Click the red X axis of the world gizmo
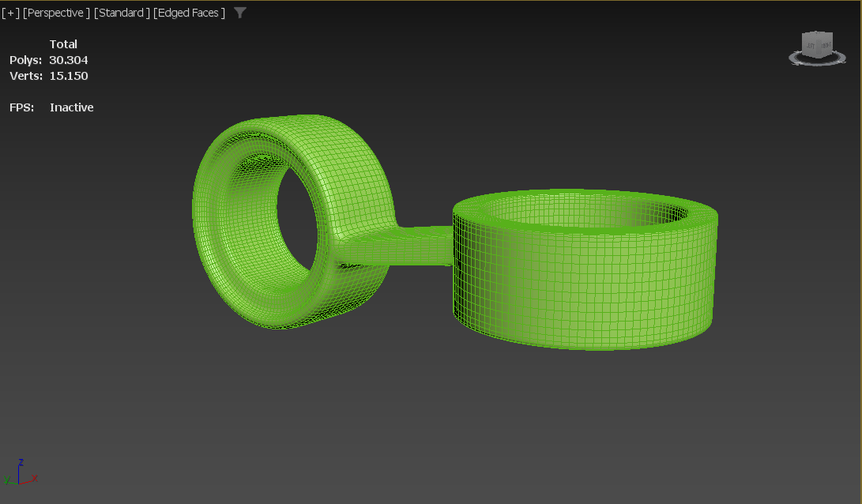862x504 pixels. coord(32,478)
